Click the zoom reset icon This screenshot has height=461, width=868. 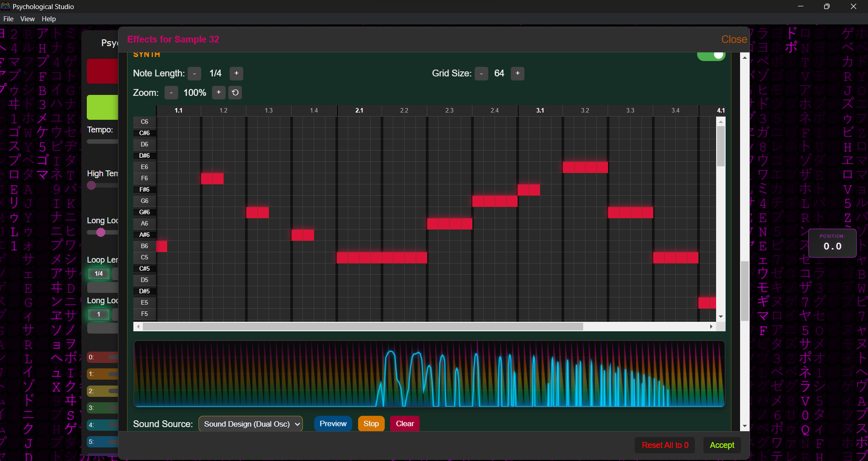[235, 93]
